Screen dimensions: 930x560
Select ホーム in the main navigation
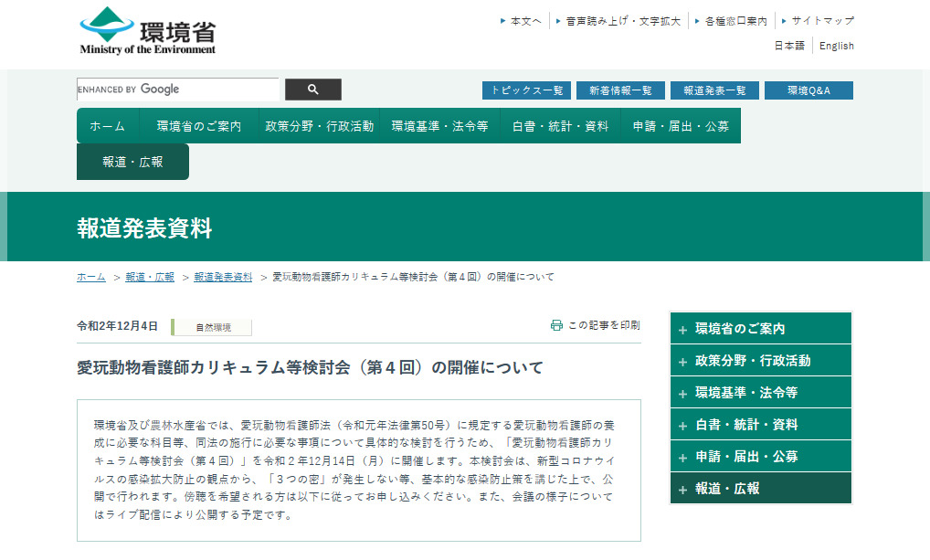[x=107, y=126]
